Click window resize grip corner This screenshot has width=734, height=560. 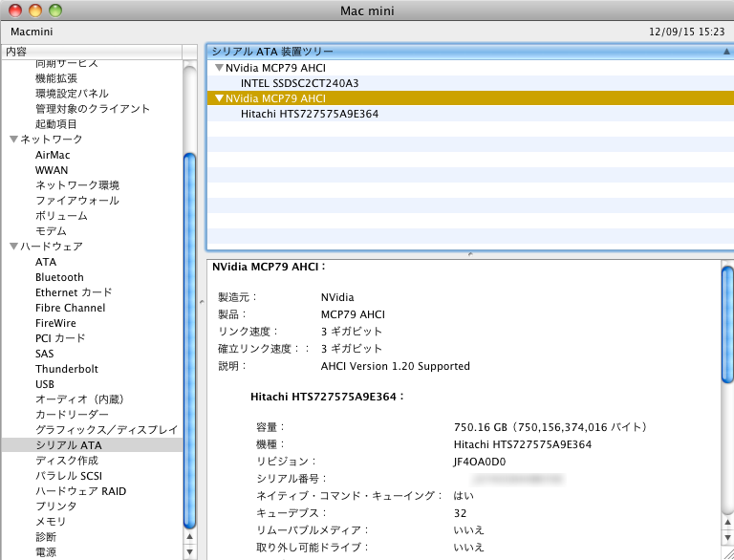coord(728,553)
